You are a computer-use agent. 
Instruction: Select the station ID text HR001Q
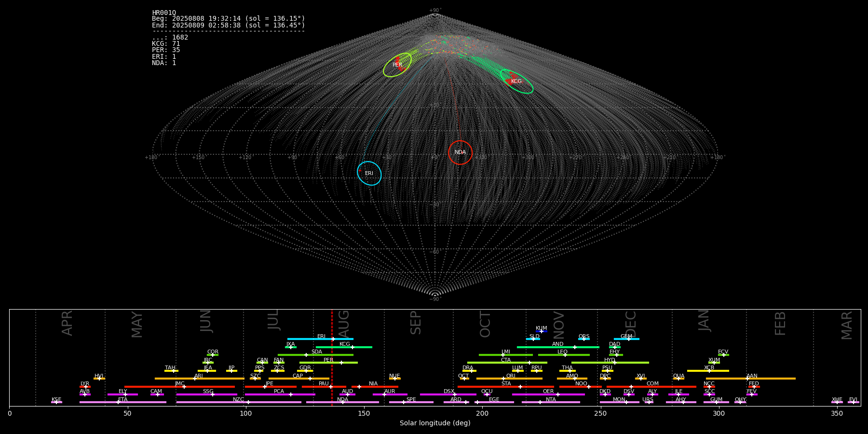[164, 13]
